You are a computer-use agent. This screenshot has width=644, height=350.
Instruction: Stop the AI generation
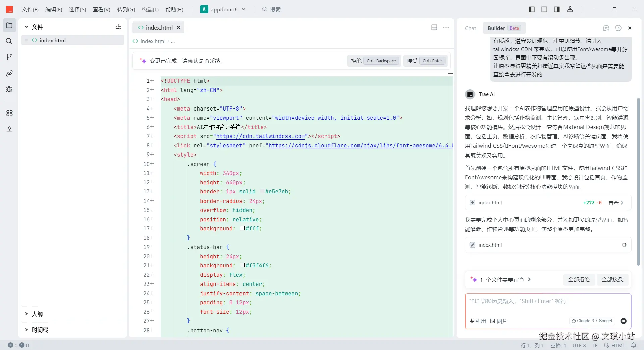(x=624, y=321)
